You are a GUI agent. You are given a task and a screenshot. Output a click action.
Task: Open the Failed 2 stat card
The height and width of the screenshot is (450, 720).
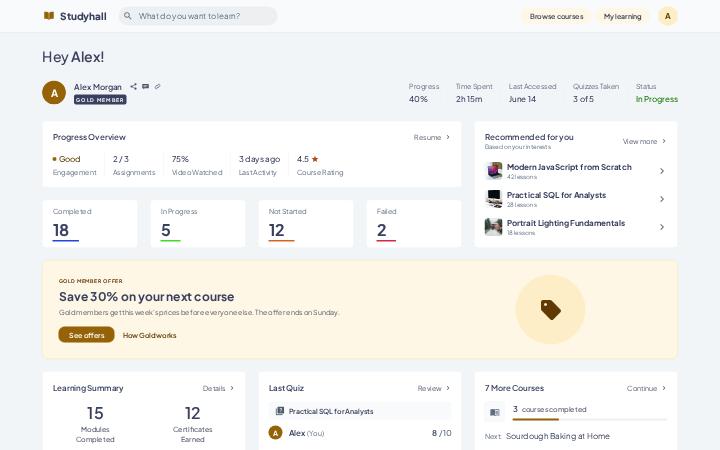(414, 224)
